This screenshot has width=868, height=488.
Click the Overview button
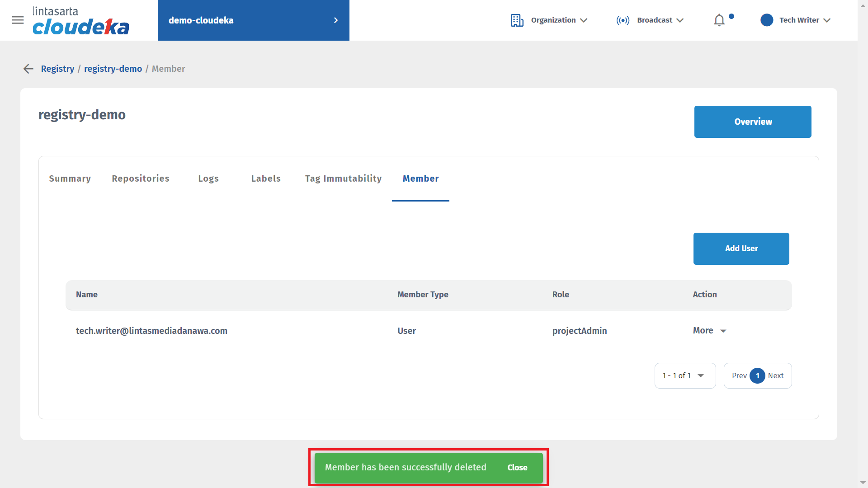coord(752,122)
